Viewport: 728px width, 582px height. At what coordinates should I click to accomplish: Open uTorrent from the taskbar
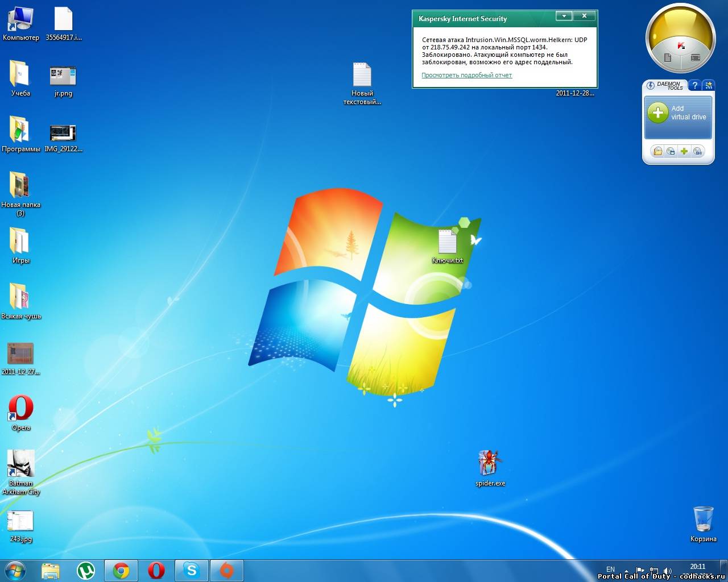[85, 570]
